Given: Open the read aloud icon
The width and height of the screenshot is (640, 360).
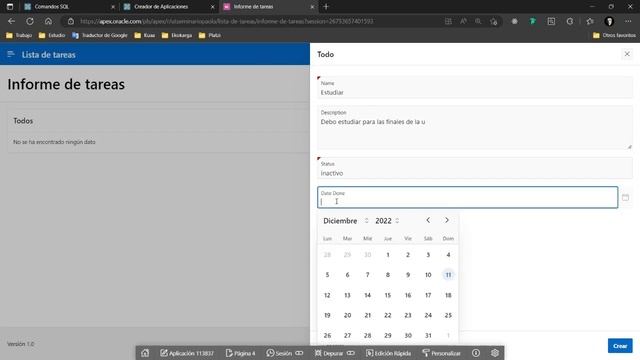Looking at the screenshot, I should [463, 21].
